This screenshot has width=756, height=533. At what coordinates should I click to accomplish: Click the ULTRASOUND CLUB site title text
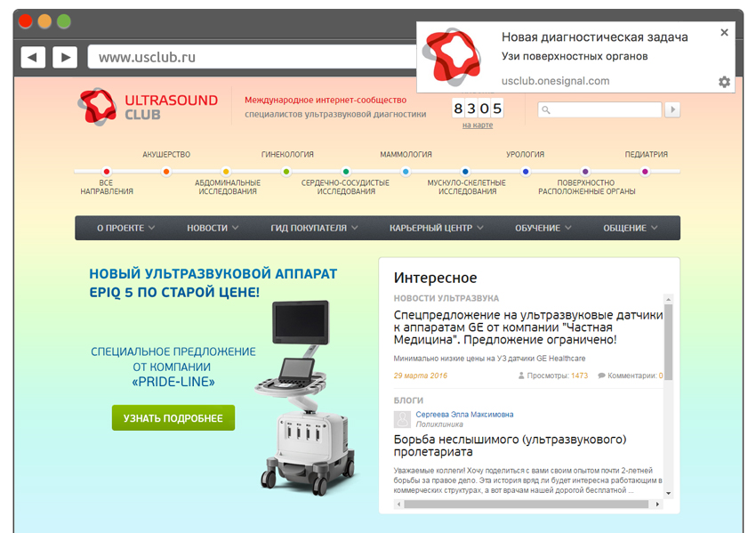pos(171,107)
